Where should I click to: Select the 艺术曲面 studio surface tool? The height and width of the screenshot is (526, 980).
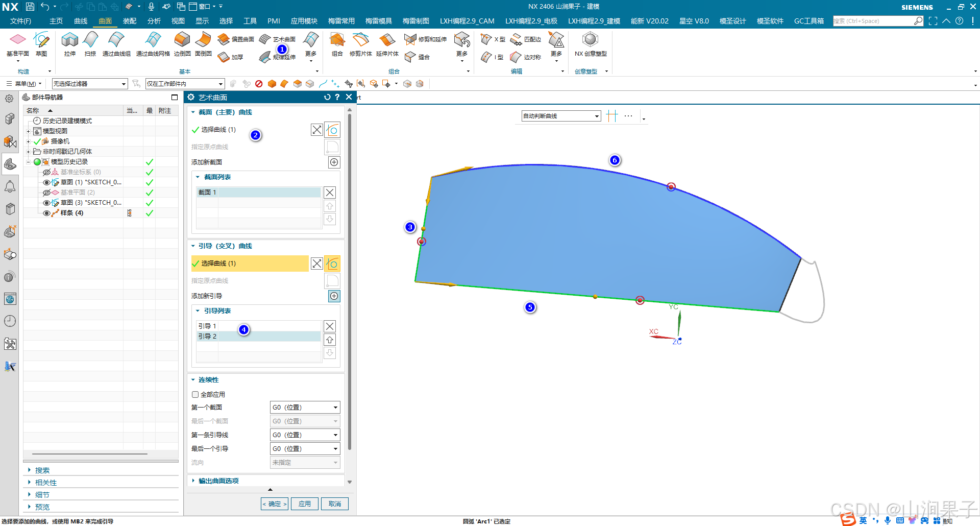coord(277,39)
